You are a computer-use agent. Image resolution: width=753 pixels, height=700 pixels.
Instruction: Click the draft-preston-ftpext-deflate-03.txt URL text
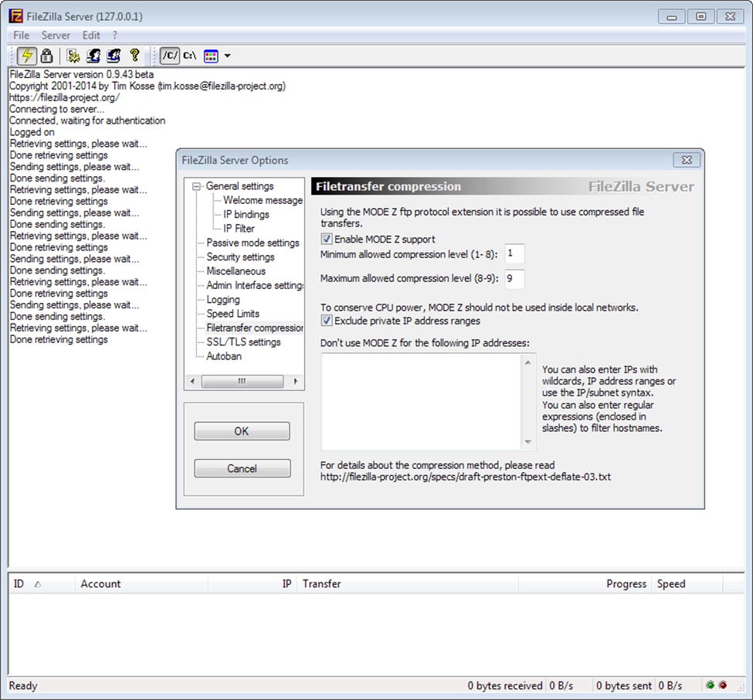point(466,477)
